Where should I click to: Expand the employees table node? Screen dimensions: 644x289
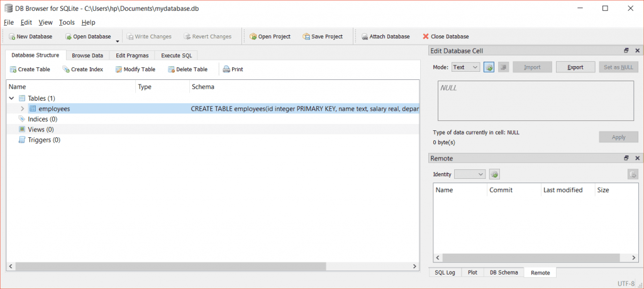(x=23, y=109)
